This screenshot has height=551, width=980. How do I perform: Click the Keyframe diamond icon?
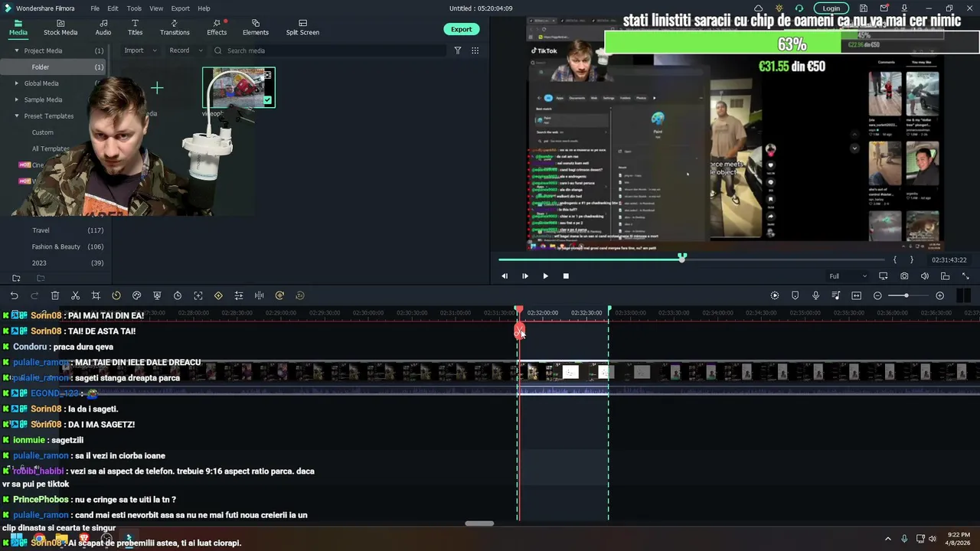(x=218, y=295)
